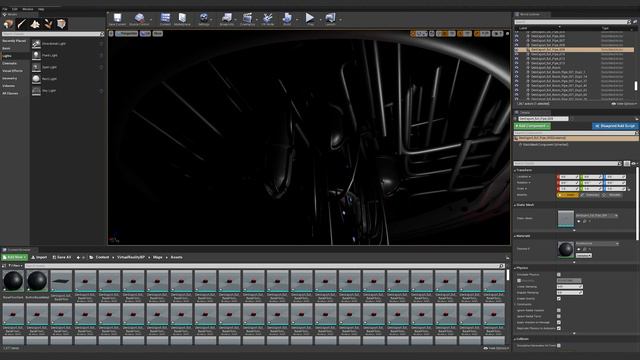This screenshot has width=640, height=360.
Task: Toggle Simulate Physics checkbox
Action: 559,275
